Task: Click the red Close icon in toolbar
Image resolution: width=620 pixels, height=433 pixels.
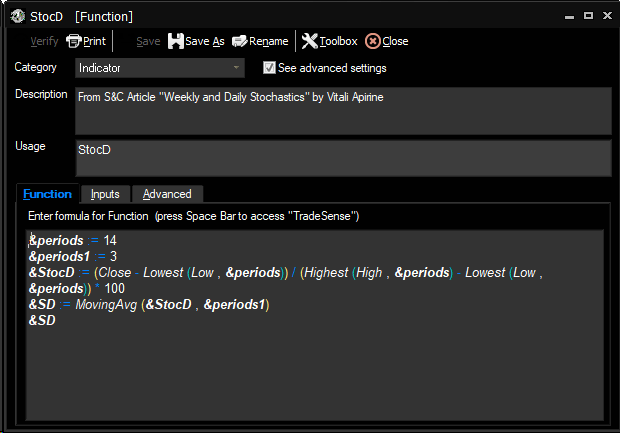Action: tap(373, 41)
